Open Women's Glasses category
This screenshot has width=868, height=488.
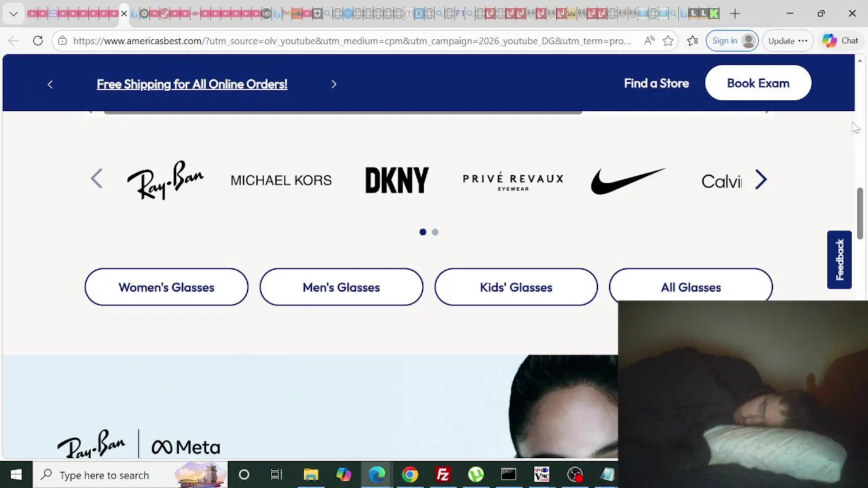click(166, 287)
